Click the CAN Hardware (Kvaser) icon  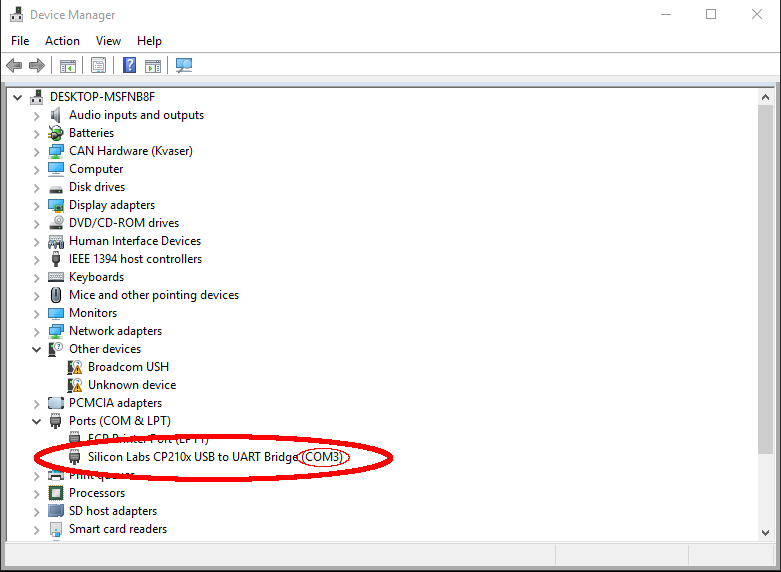coord(56,151)
